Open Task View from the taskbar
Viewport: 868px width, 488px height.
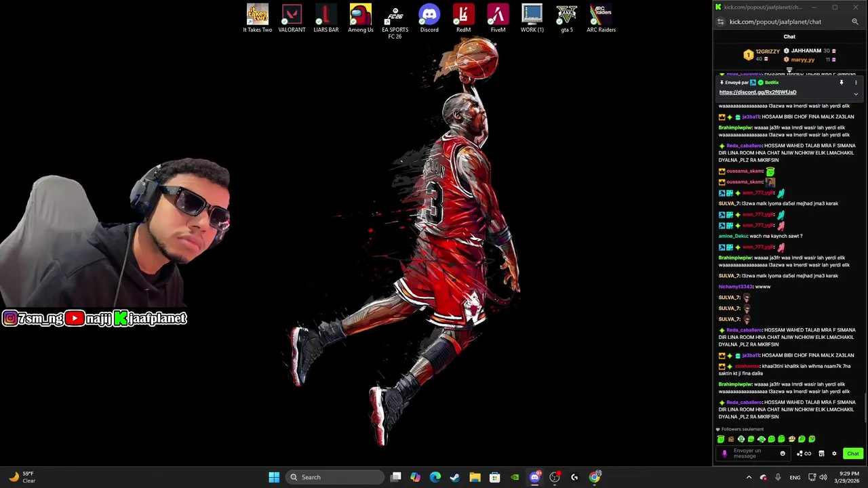(x=396, y=477)
